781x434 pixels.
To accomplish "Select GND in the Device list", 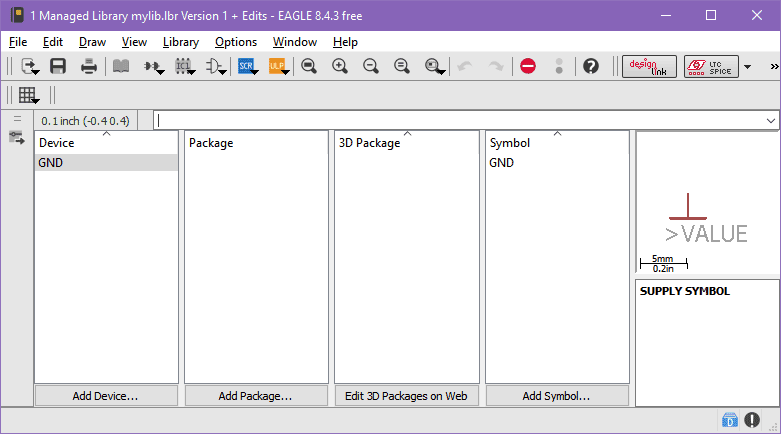I will (51, 162).
